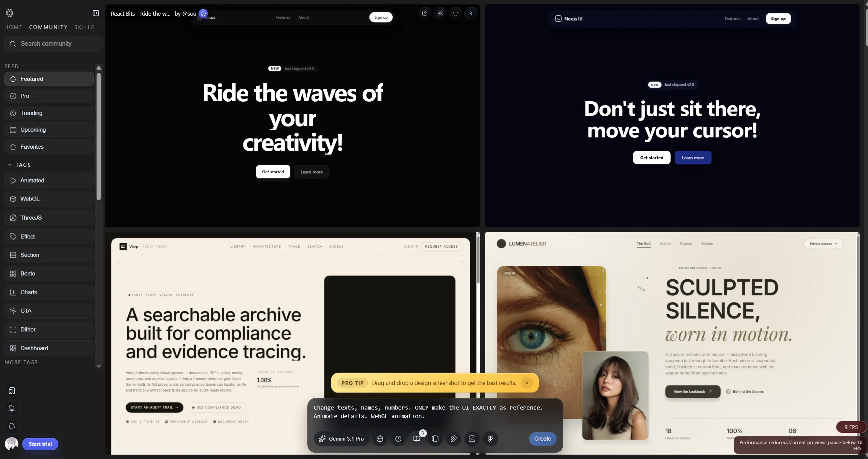Click START AN AUDIT TRAIL button

click(154, 407)
